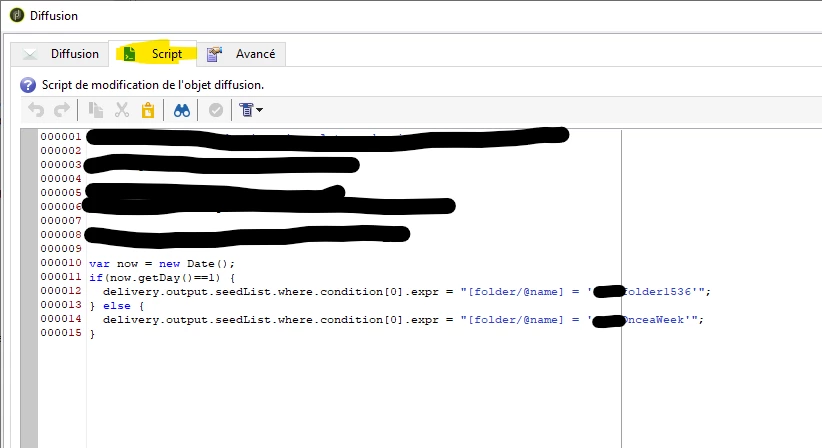Click the closing brace on line 15
The height and width of the screenshot is (448, 822).
[x=92, y=334]
